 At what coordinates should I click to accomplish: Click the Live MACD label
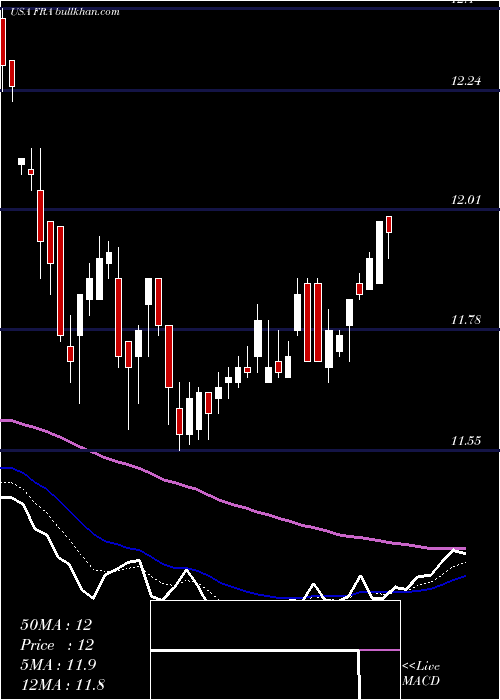point(421,673)
